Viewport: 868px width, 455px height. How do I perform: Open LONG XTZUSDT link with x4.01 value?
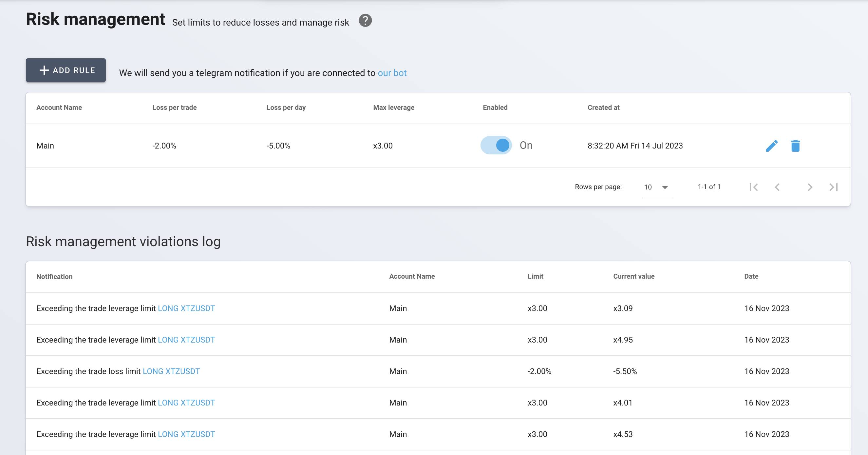(x=186, y=403)
